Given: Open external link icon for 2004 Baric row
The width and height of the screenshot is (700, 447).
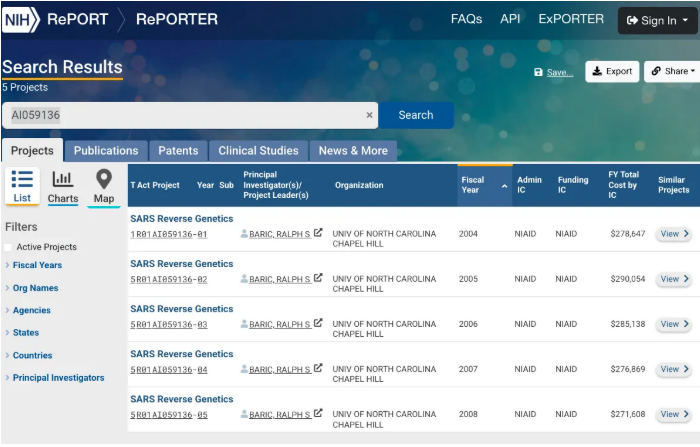Looking at the screenshot, I should pyautogui.click(x=318, y=233).
